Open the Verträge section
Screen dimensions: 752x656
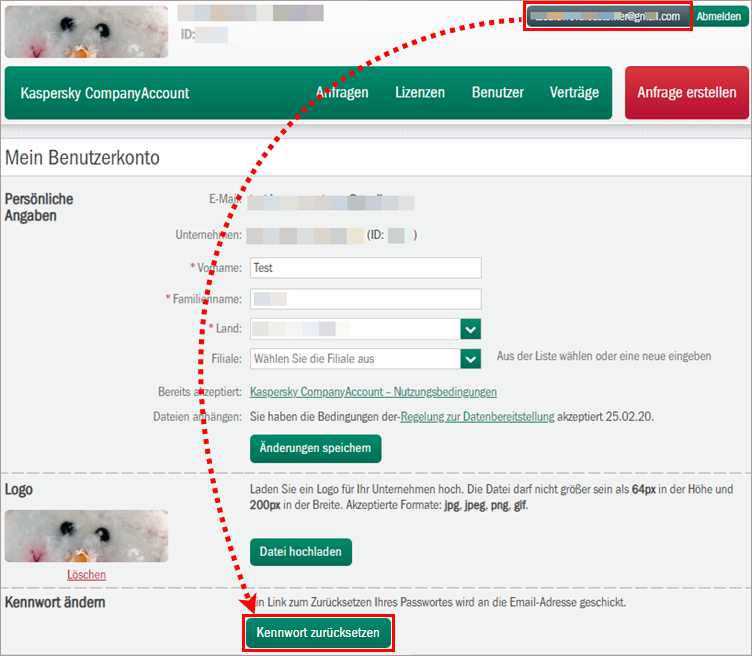coord(574,93)
